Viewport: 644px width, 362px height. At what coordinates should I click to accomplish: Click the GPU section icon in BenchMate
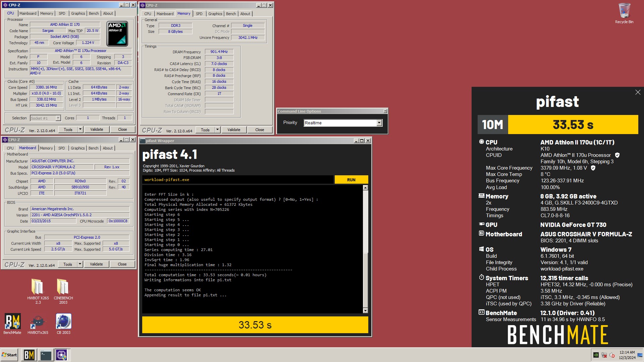pyautogui.click(x=481, y=224)
